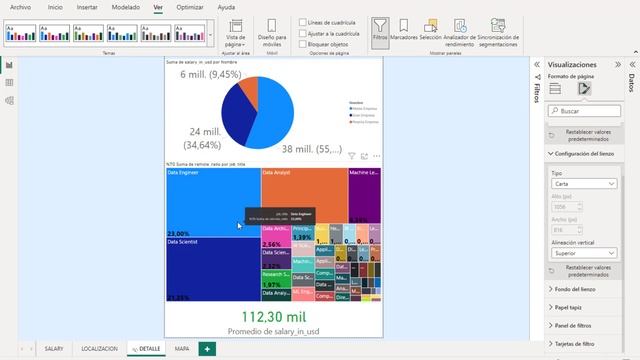The width and height of the screenshot is (640, 360).
Task: Open the Ayuda ribbon tab
Action: click(x=226, y=7)
